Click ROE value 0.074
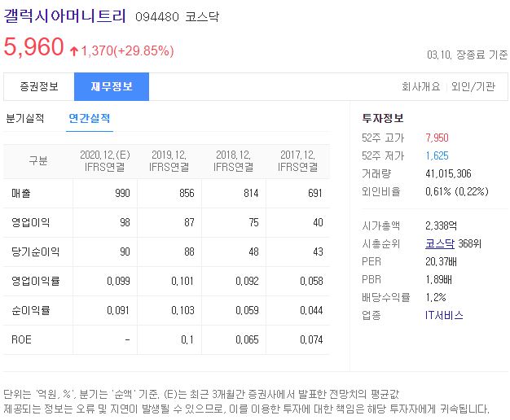The width and height of the screenshot is (510, 420). [311, 340]
